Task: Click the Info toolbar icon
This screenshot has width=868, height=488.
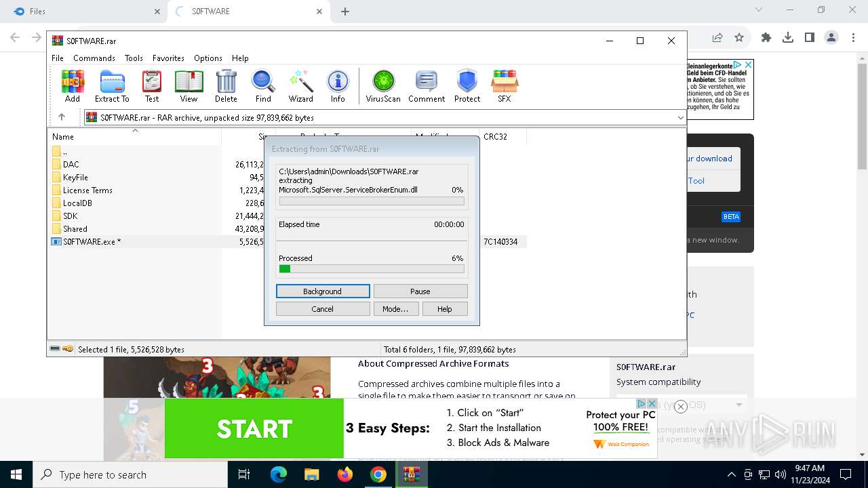Action: tap(338, 86)
